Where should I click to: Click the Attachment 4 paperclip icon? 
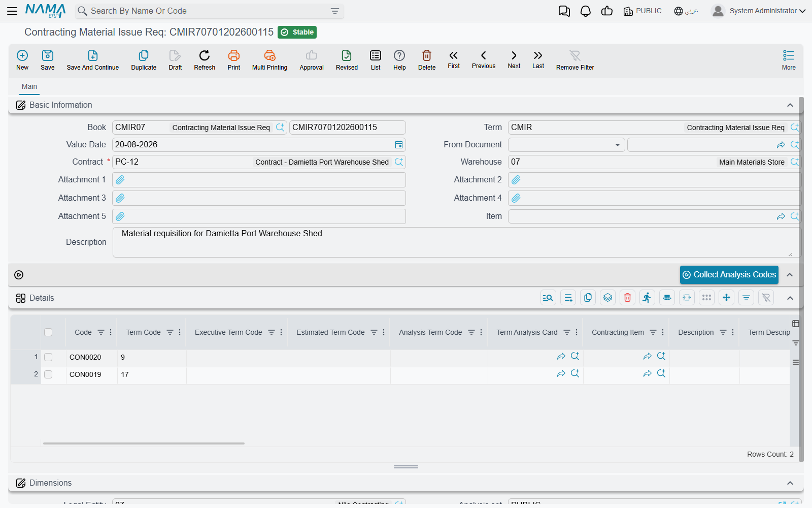coord(516,198)
